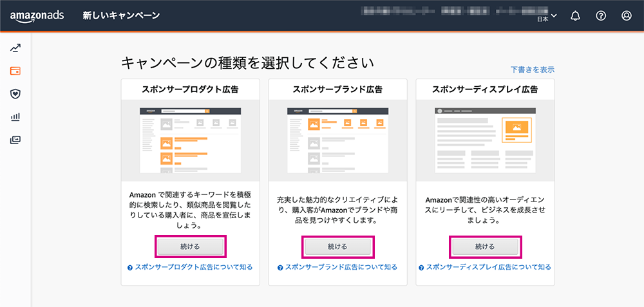Viewport: 644px width, 307px height.
Task: Click description text starting Amazonで関連性の高いオーディエンス
Action: click(485, 210)
